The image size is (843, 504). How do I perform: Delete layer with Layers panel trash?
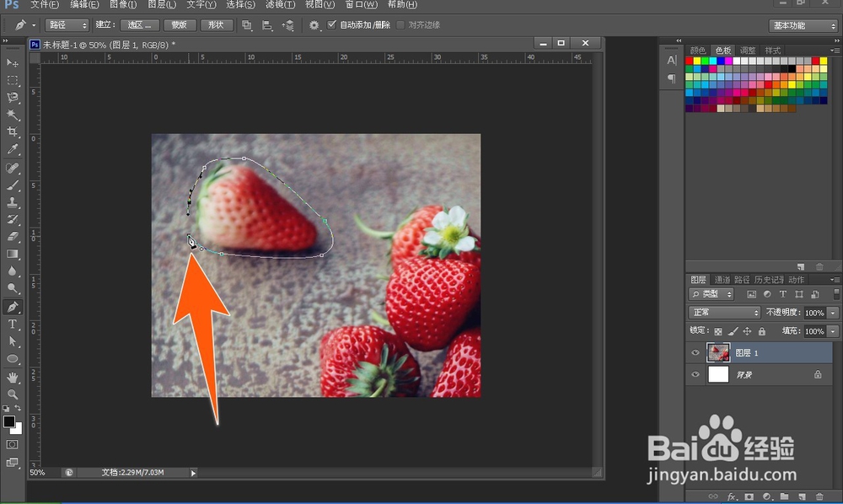819,496
